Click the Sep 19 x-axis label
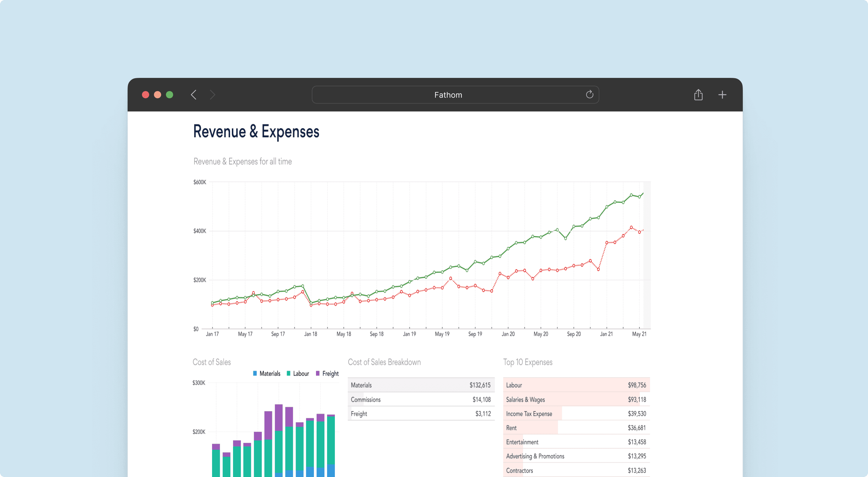The height and width of the screenshot is (477, 868). (x=475, y=334)
